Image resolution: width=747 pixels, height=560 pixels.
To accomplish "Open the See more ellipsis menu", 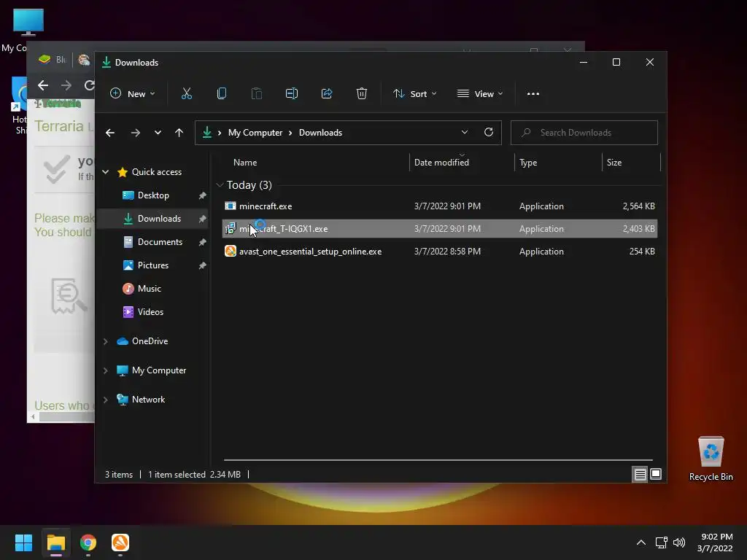I will [x=533, y=94].
